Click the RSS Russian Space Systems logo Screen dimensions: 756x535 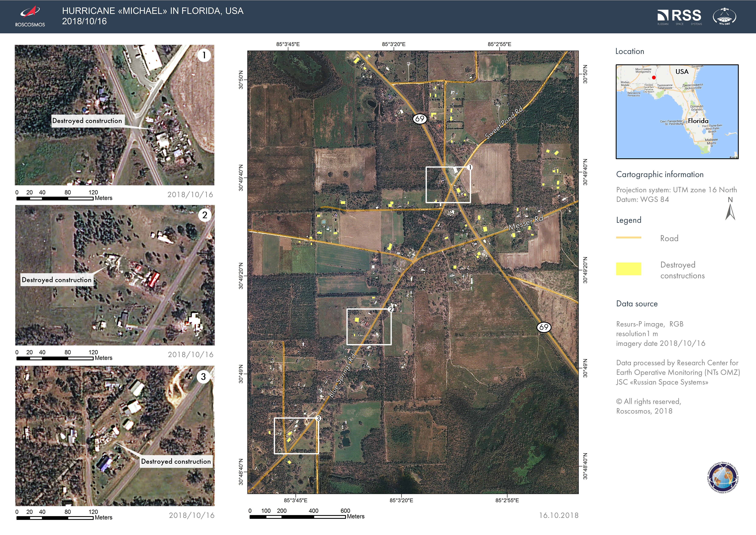679,16
